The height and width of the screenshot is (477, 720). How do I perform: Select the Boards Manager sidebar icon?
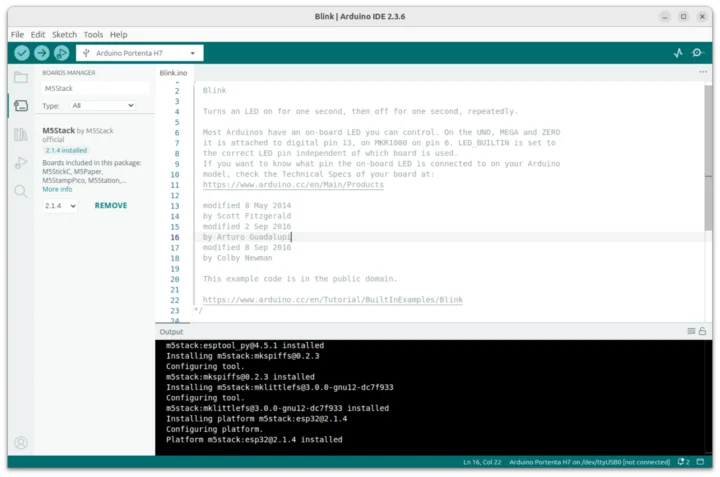click(x=21, y=106)
